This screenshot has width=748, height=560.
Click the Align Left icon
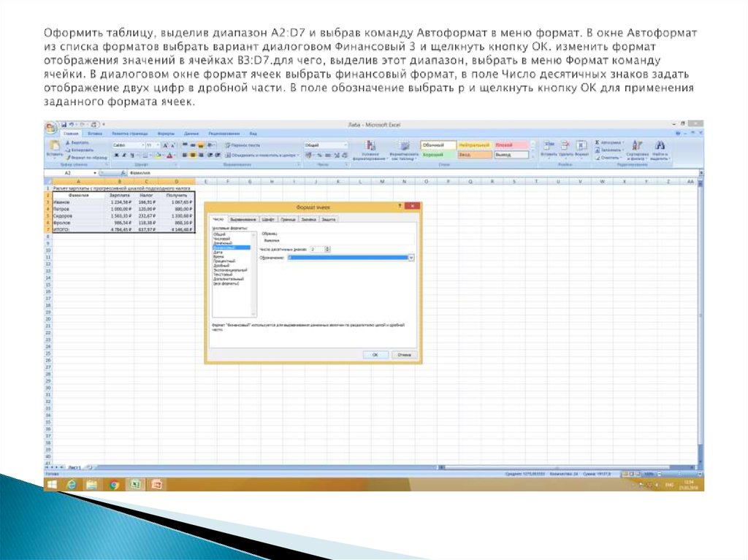[185, 155]
